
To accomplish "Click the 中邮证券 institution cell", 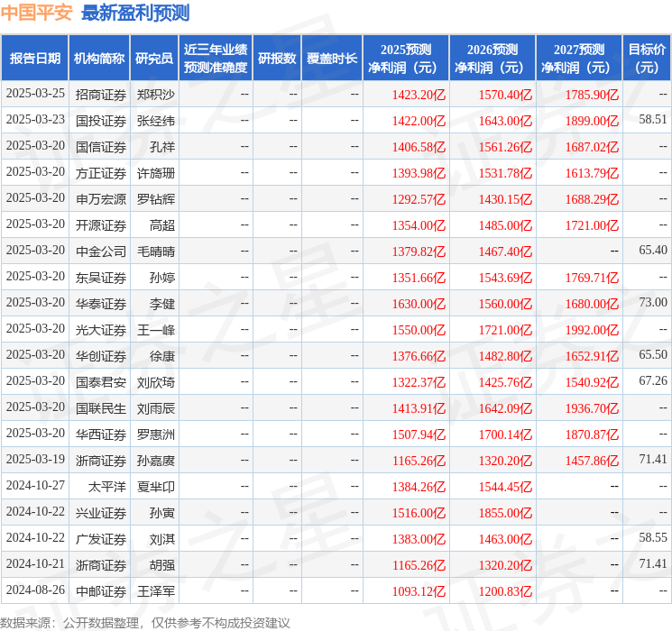I will pos(101,591).
